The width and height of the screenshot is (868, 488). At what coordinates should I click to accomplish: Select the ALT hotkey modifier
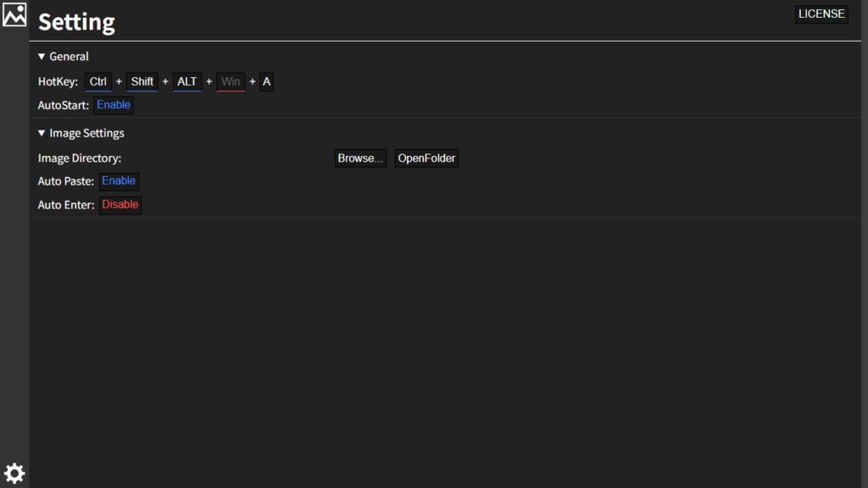pos(186,81)
